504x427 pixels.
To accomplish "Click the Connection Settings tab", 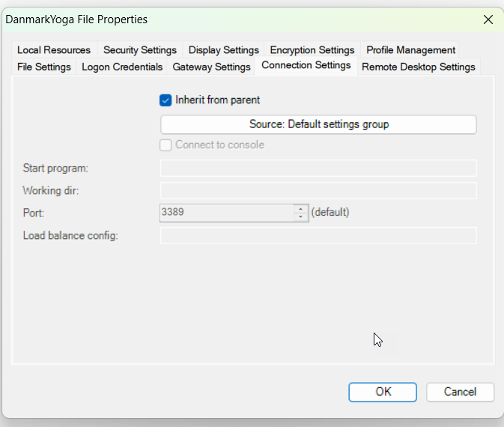I will tap(306, 65).
